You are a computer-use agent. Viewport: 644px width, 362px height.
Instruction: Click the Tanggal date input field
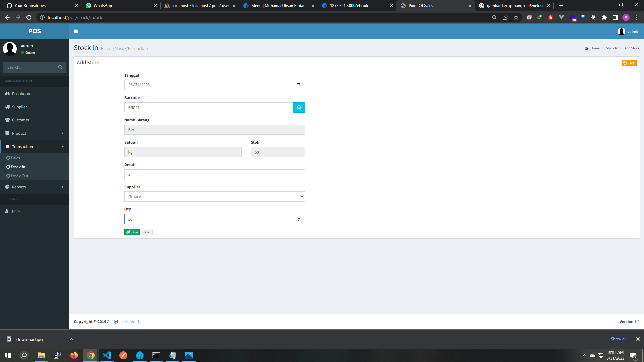click(215, 85)
